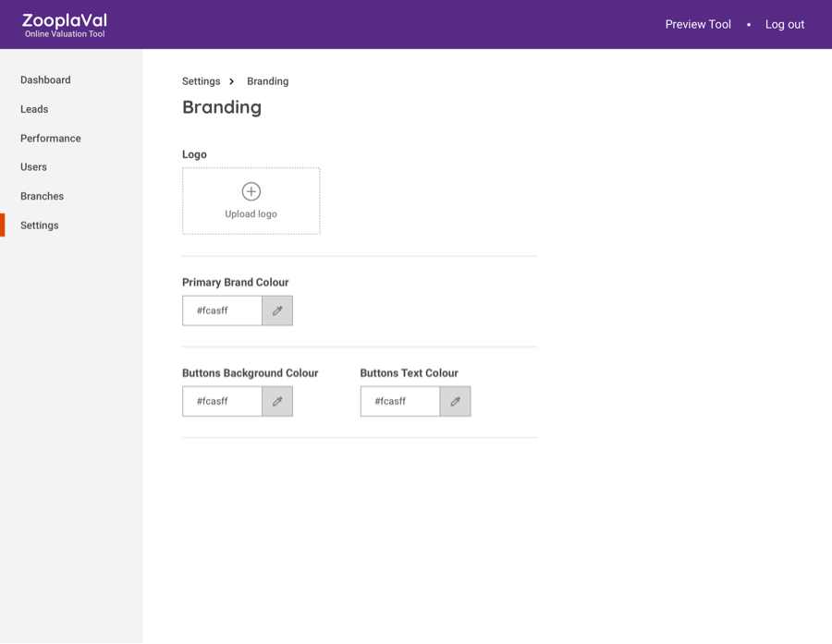
Task: Edit the Buttons Background Colour hex field
Action: pos(222,401)
